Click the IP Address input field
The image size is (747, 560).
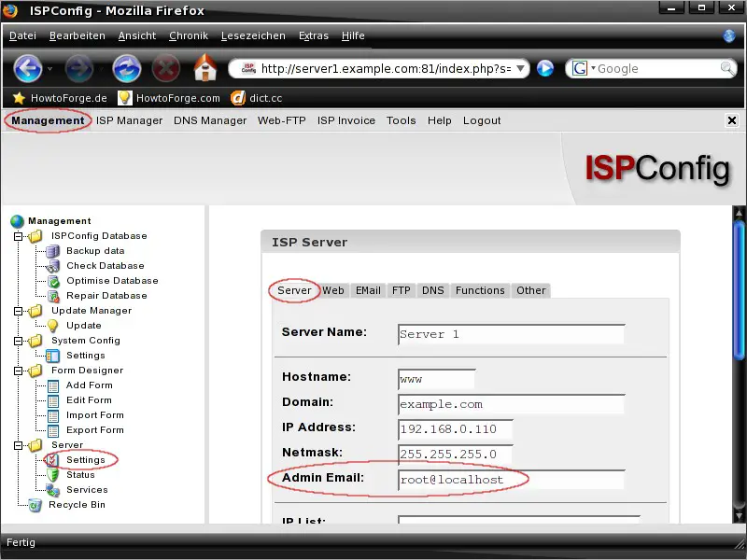pyautogui.click(x=456, y=429)
